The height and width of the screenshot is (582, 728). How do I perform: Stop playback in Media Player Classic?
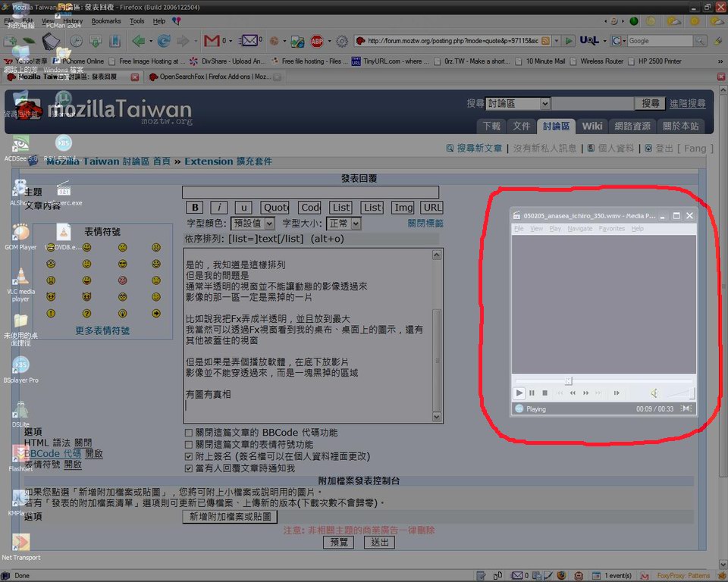tap(544, 393)
